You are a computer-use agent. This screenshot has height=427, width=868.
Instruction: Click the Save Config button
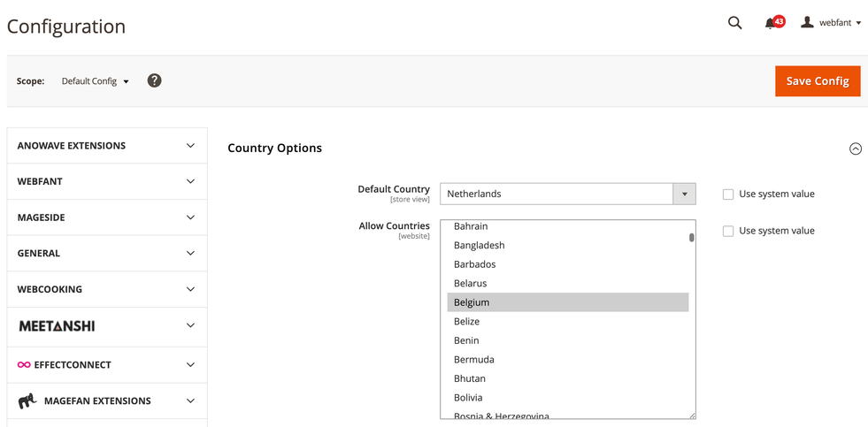coord(817,81)
